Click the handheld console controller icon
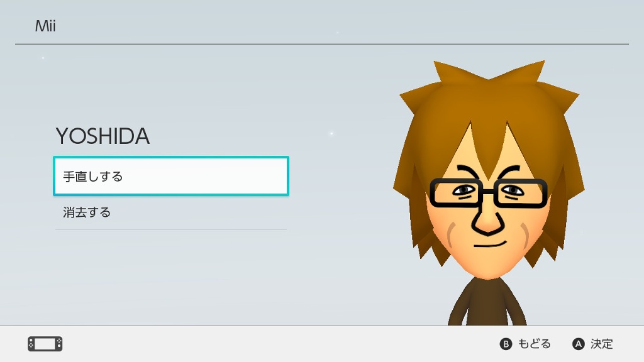 [x=45, y=344]
